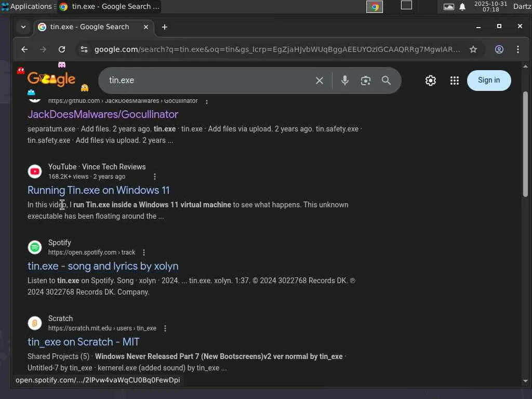This screenshot has width=532, height=399.
Task: Click the system tray monitor icon
Action: coord(448,7)
